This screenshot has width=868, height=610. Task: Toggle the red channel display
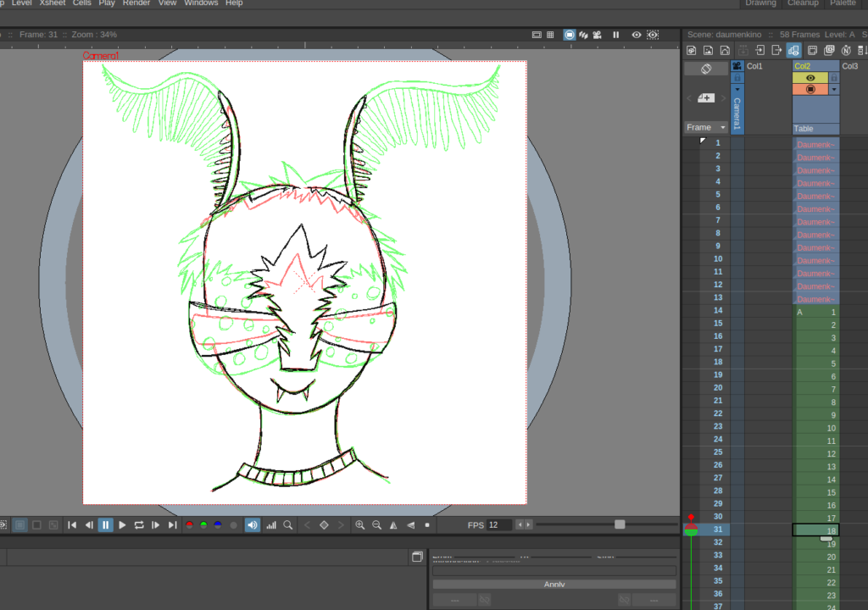tap(188, 525)
